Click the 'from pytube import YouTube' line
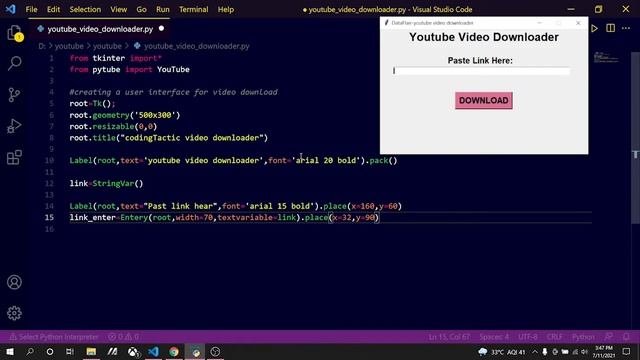Screen dimensions: 640x360 point(129,69)
